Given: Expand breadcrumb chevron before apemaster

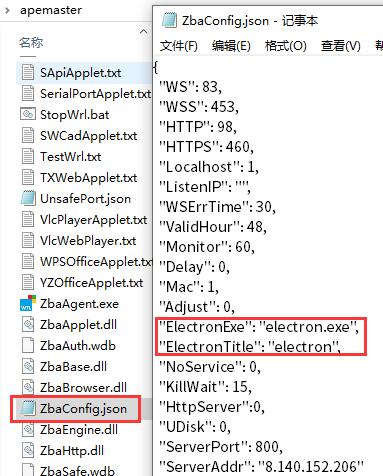Looking at the screenshot, I should tap(8, 10).
